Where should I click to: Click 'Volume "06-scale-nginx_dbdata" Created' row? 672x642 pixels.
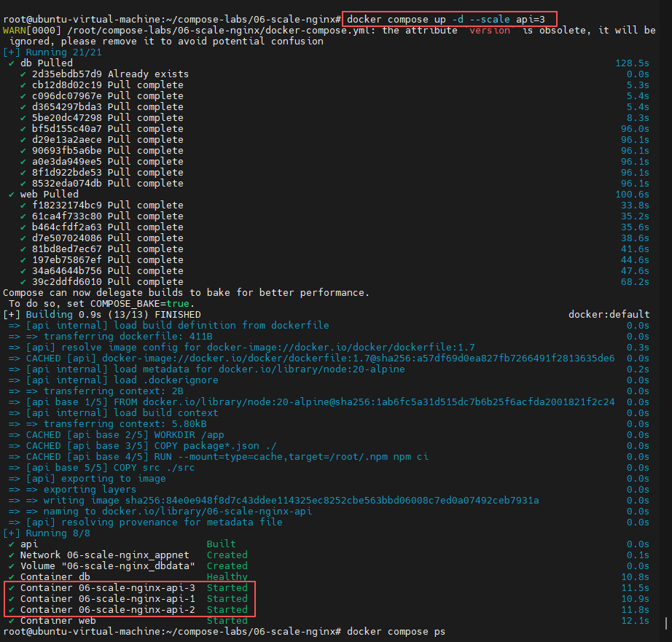pyautogui.click(x=133, y=565)
